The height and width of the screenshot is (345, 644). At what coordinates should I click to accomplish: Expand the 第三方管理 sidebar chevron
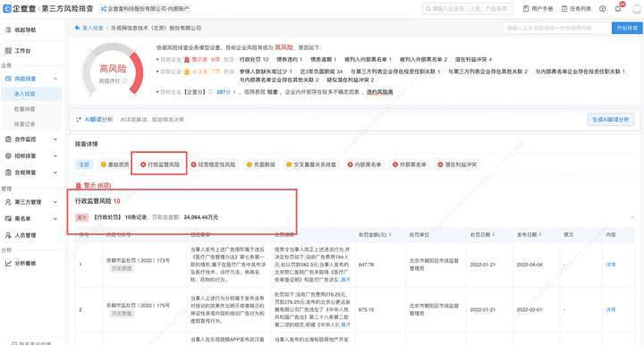click(x=55, y=202)
